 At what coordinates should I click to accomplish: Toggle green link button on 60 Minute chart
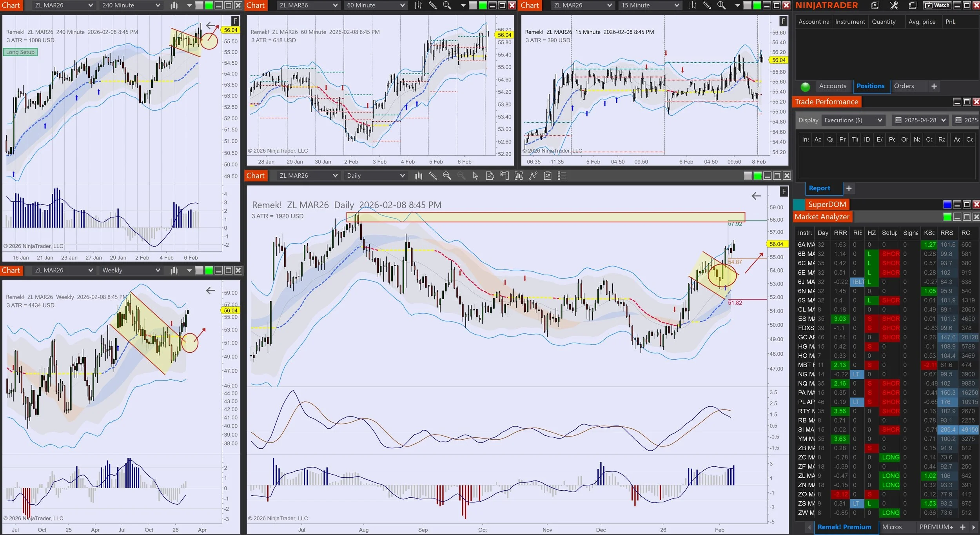point(483,5)
